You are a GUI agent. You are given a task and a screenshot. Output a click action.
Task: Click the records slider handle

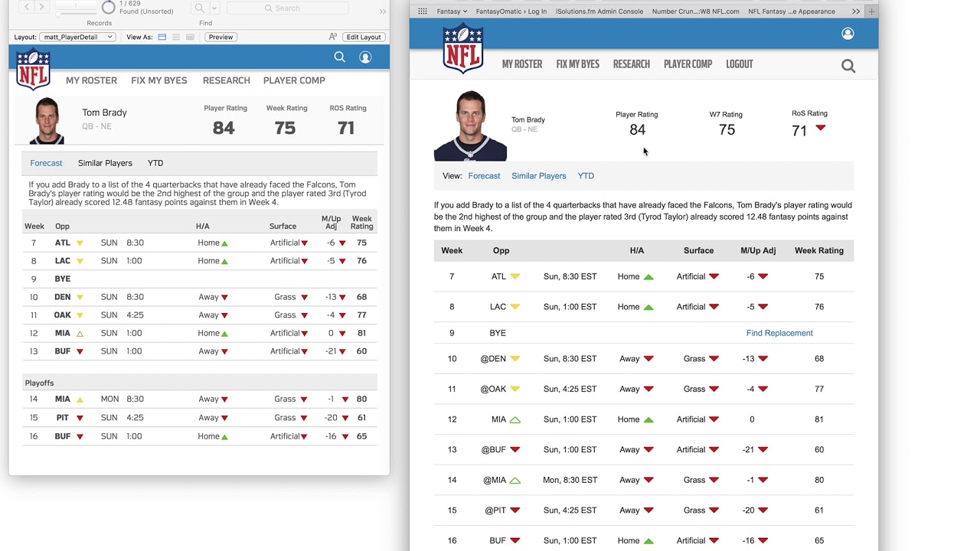click(x=59, y=13)
